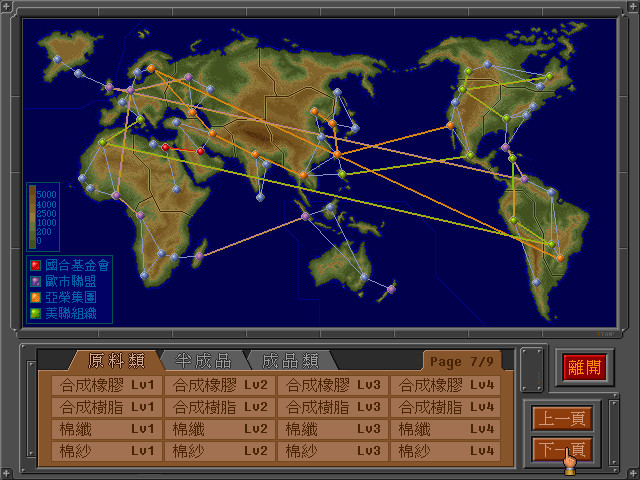Switch to the 原料類 tab
Screen dimensions: 640x480
pos(116,361)
